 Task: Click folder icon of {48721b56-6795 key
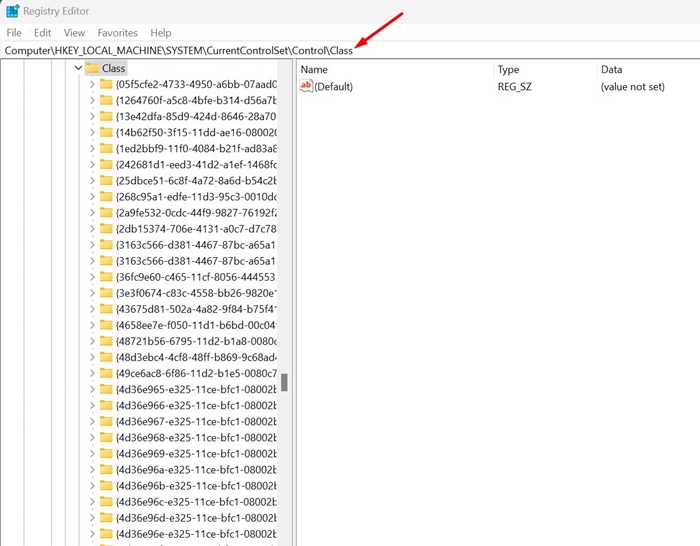106,341
